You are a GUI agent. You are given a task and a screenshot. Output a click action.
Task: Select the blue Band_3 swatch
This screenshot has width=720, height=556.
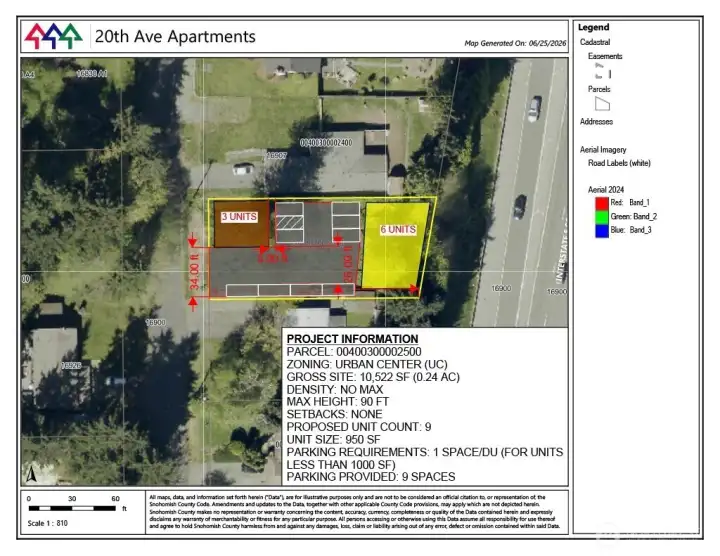[x=602, y=230]
